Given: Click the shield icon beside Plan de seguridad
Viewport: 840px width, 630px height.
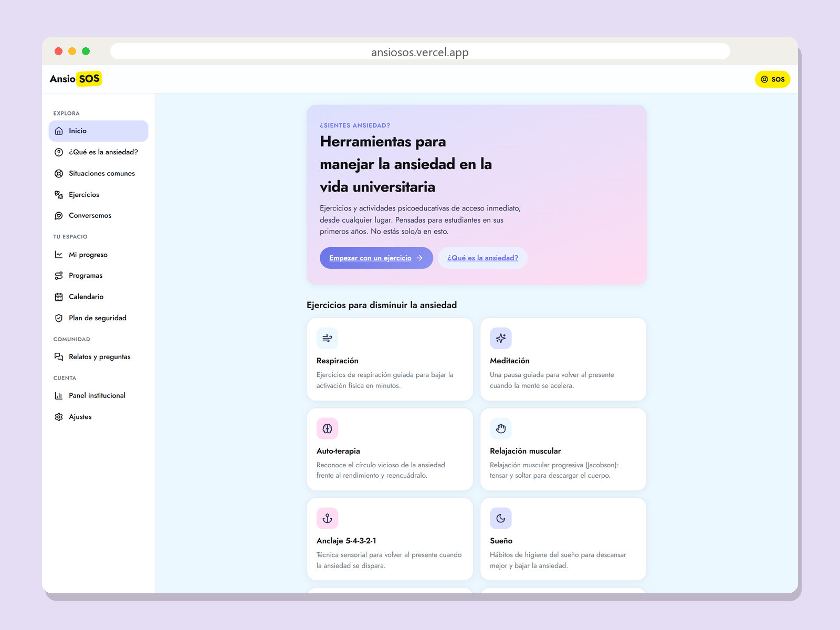Looking at the screenshot, I should click(59, 318).
